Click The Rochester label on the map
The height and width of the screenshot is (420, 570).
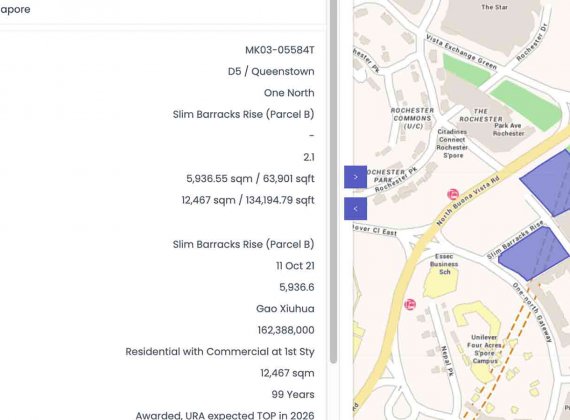click(x=481, y=115)
